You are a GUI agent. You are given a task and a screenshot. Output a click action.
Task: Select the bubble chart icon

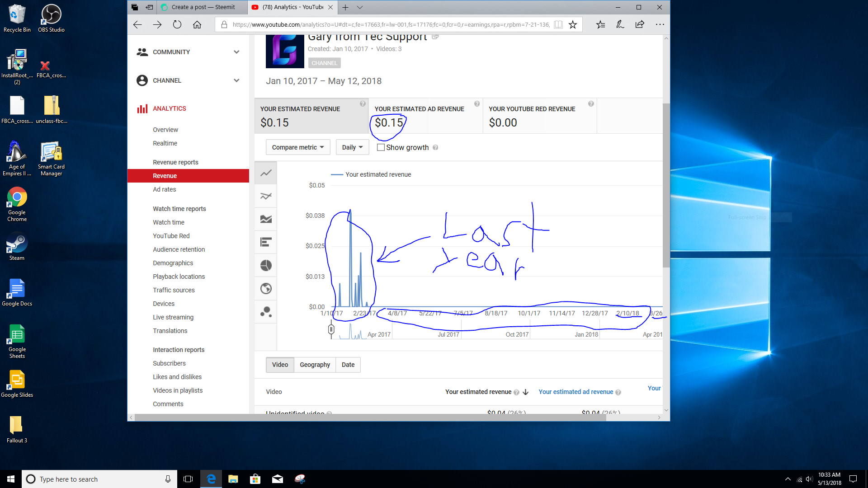coord(266,311)
